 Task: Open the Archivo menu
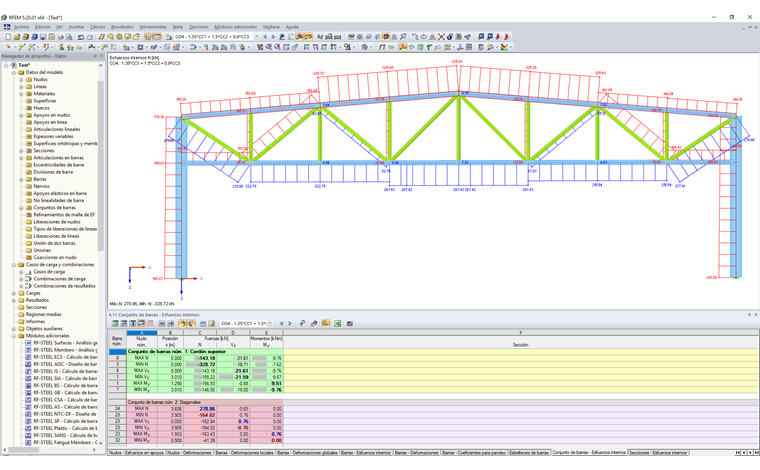pos(21,27)
